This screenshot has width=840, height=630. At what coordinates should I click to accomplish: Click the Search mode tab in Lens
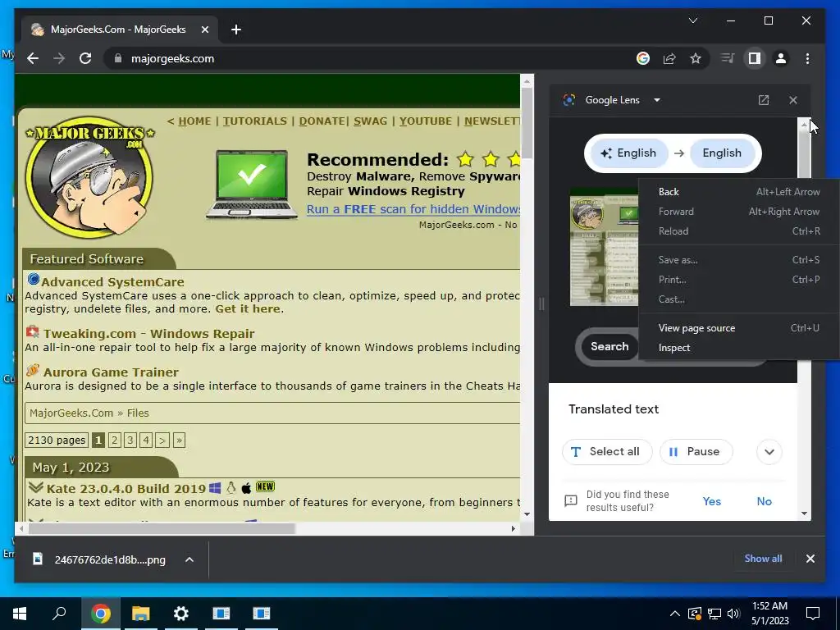click(609, 347)
